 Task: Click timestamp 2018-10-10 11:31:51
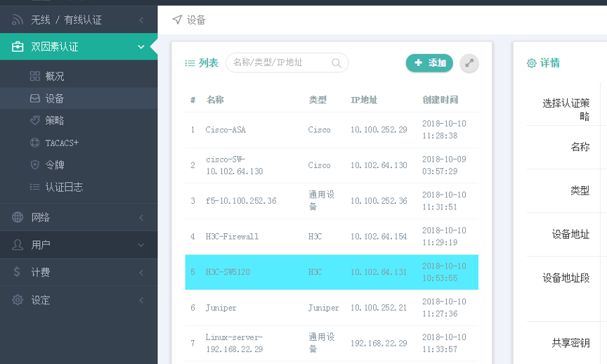point(444,201)
